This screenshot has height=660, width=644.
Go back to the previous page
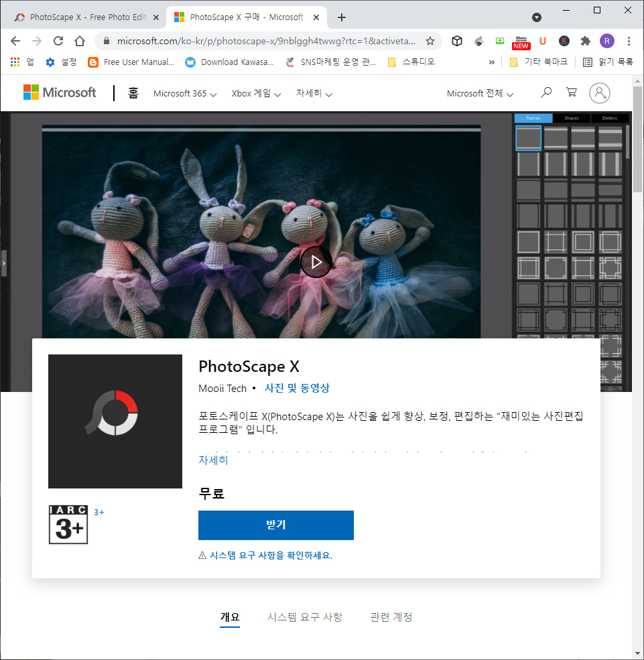[x=15, y=41]
